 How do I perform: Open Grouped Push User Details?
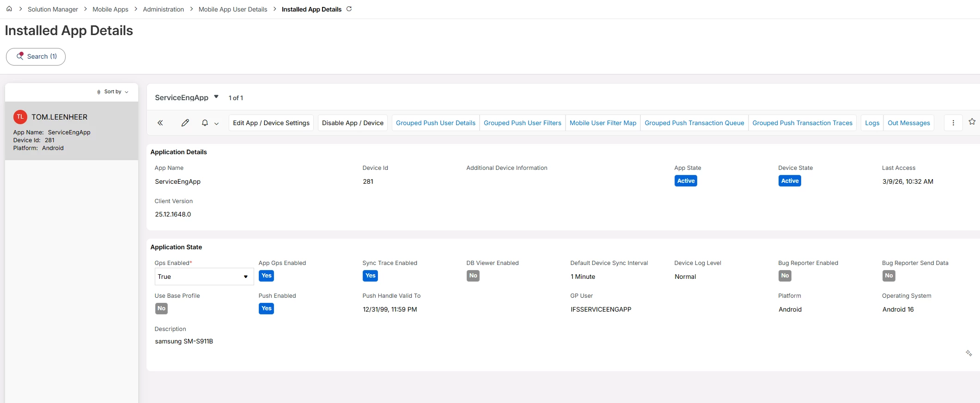pos(435,123)
